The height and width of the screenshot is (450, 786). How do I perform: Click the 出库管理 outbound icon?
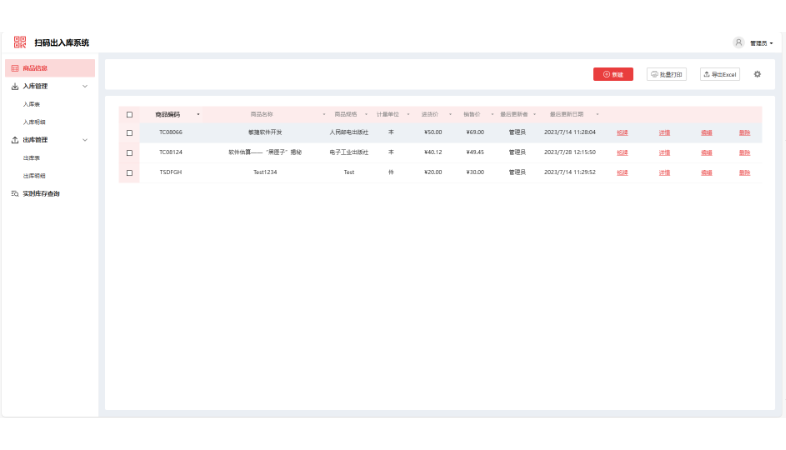[15, 140]
